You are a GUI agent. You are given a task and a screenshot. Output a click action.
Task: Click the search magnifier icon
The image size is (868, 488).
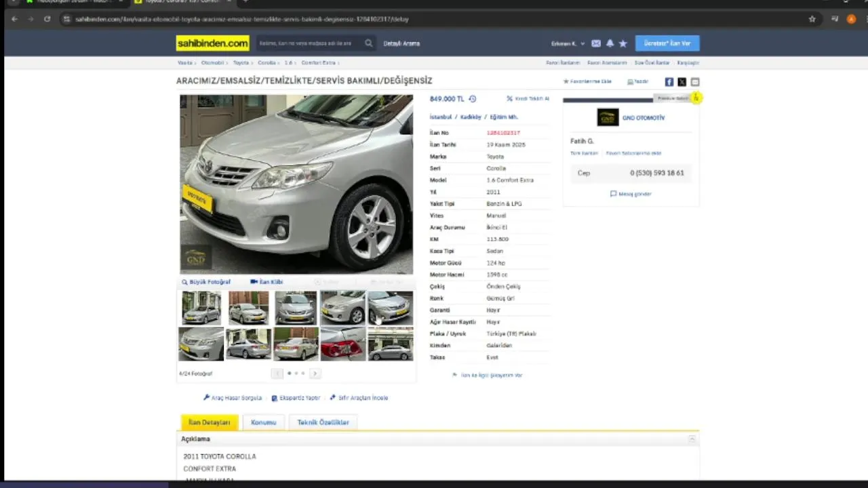[369, 43]
